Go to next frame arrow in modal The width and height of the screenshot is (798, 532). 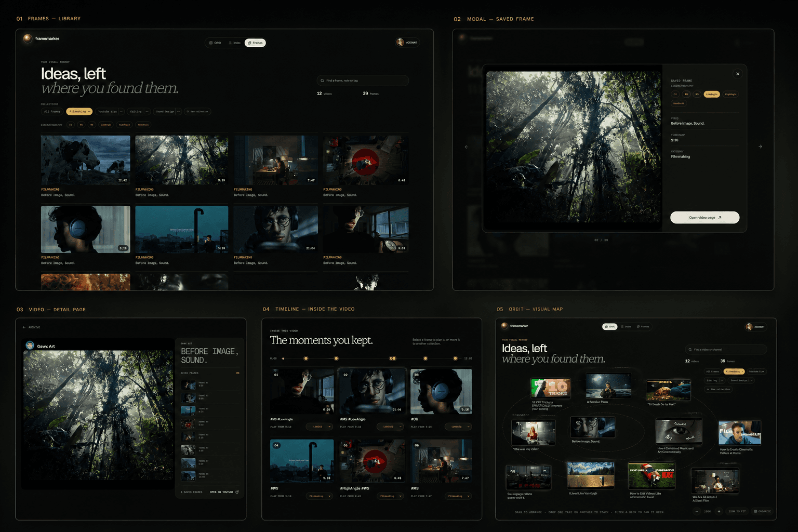[x=761, y=147]
